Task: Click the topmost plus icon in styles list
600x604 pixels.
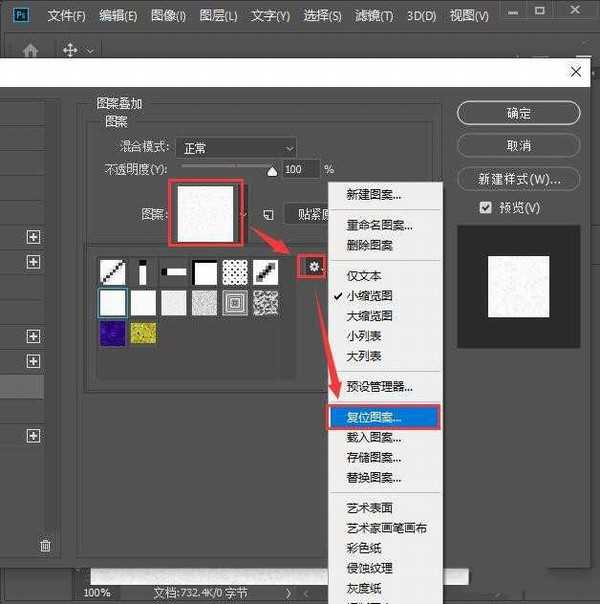Action: point(33,237)
